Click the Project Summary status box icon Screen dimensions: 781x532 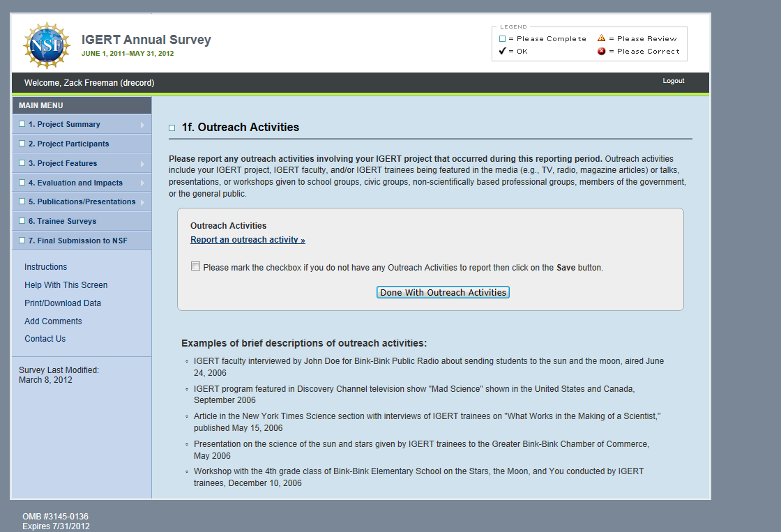22,124
